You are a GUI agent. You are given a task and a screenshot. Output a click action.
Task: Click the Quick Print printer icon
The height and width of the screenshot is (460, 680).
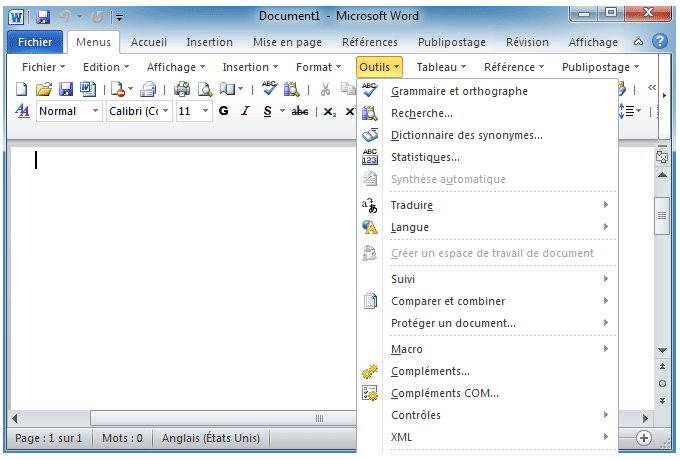click(182, 89)
